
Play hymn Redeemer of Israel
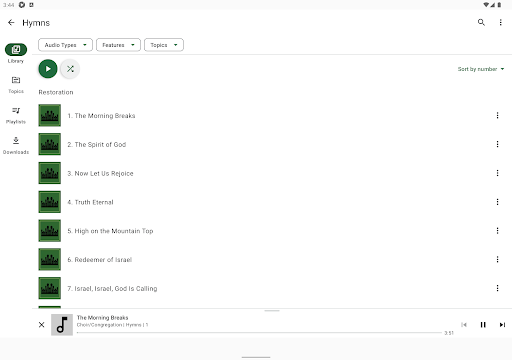[100, 260]
